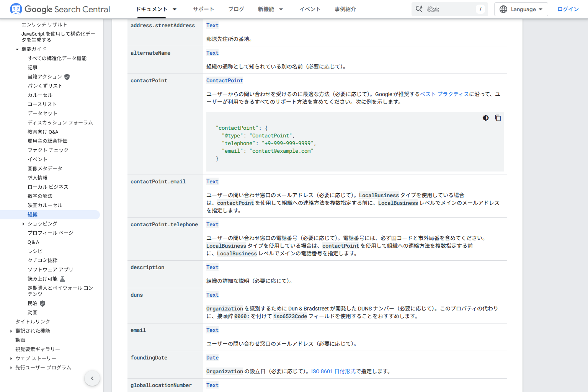Expand the 翻訳された機能 section
The height and width of the screenshot is (392, 588).
(x=11, y=331)
